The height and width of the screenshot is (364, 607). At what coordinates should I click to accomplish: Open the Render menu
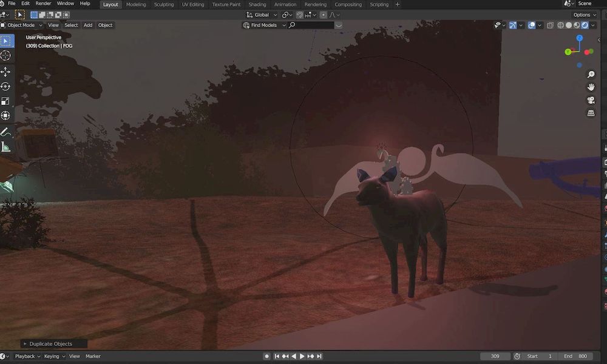43,4
